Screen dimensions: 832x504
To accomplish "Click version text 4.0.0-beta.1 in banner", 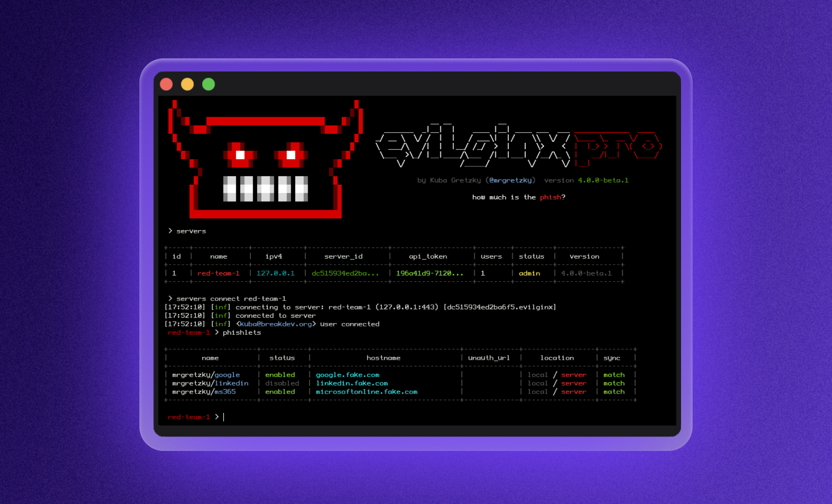I will coord(603,180).
